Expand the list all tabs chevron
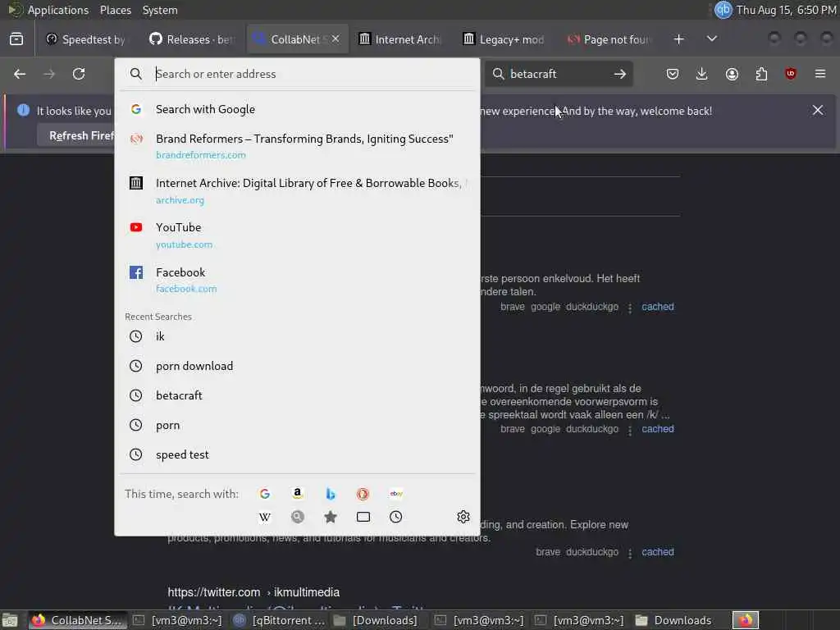 click(712, 39)
